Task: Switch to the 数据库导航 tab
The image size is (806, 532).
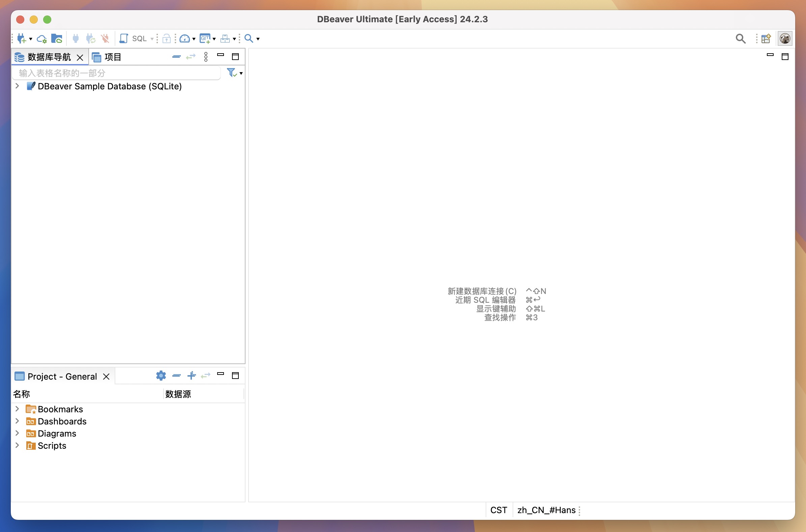Action: (49, 57)
